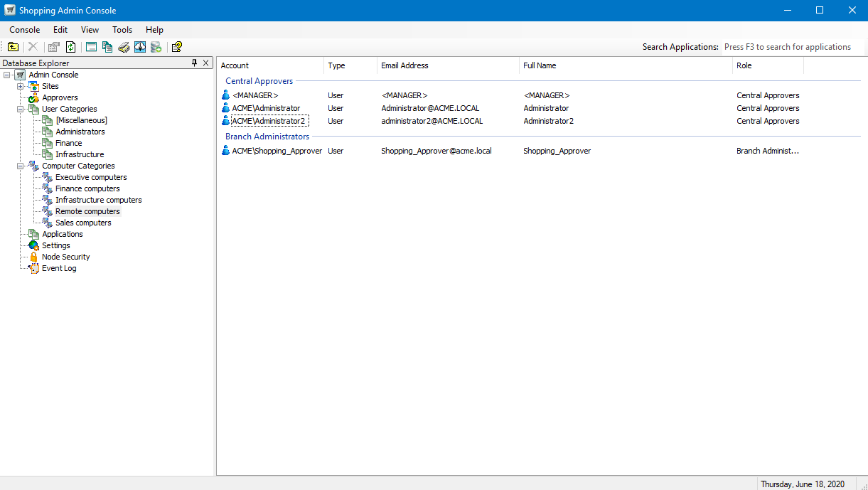This screenshot has height=490, width=868.
Task: Select the ACME\Shopping_Approver account row
Action: [x=277, y=151]
